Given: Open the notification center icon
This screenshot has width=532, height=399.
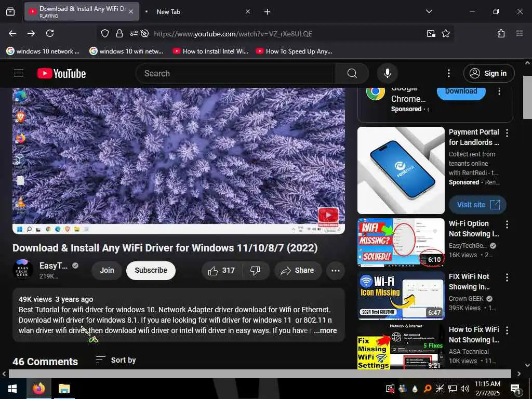Looking at the screenshot, I should (x=515, y=389).
